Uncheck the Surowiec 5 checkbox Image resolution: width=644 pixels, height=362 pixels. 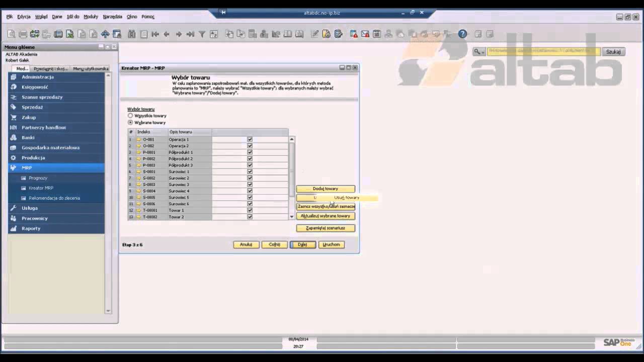pos(250,197)
